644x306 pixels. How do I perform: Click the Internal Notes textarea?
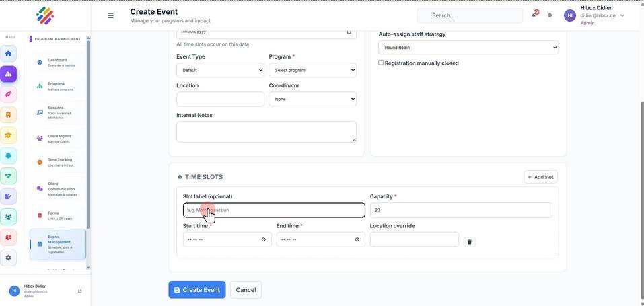[266, 131]
